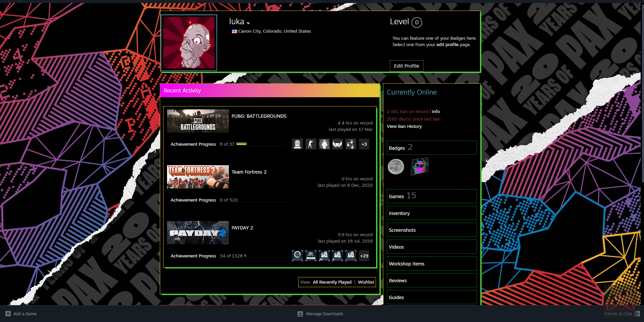The image size is (644, 322).
Task: Click the white wings PUBG achievement icon
Action: point(337,144)
